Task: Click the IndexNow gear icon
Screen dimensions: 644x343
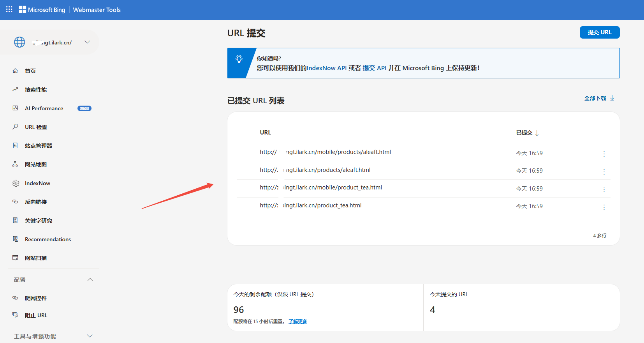Action: click(16, 183)
